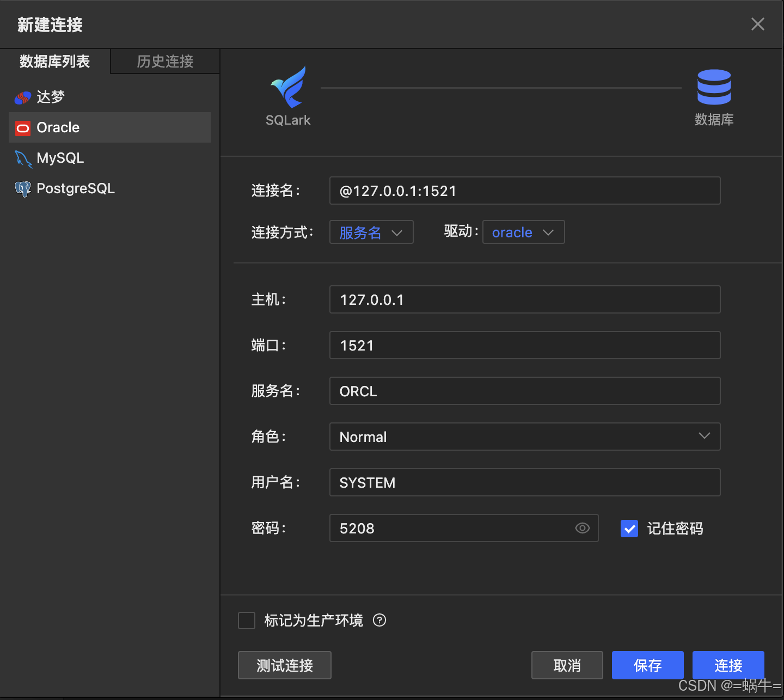The width and height of the screenshot is (784, 700).
Task: Switch to the 历史连接 tab
Action: (x=165, y=61)
